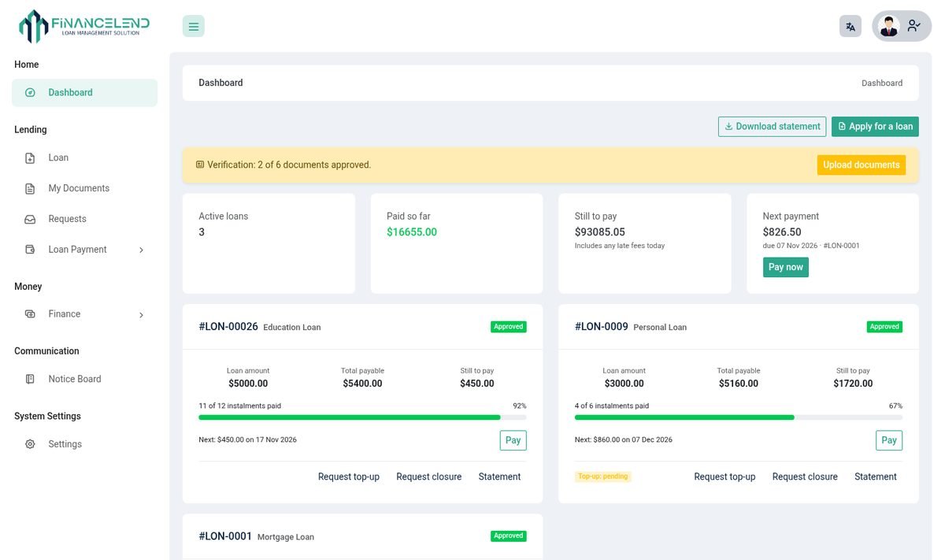
Task: Click 'due 07 Nov 2026 · #LON-0001' text
Action: point(811,246)
